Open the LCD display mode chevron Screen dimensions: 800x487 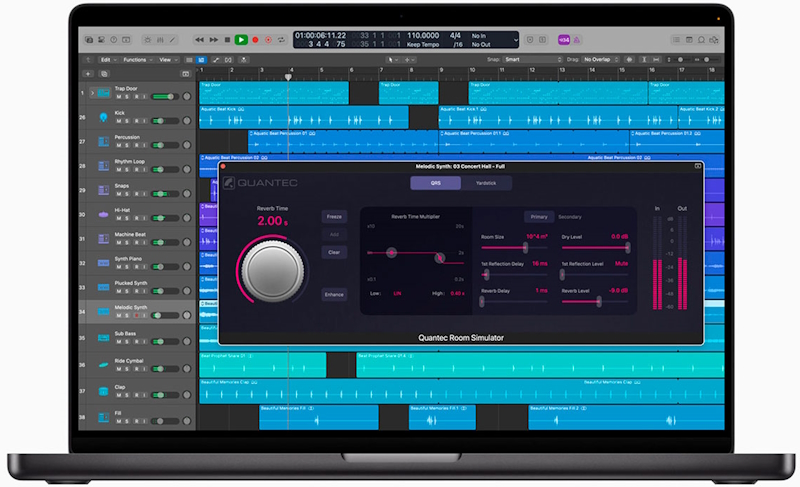coord(515,40)
